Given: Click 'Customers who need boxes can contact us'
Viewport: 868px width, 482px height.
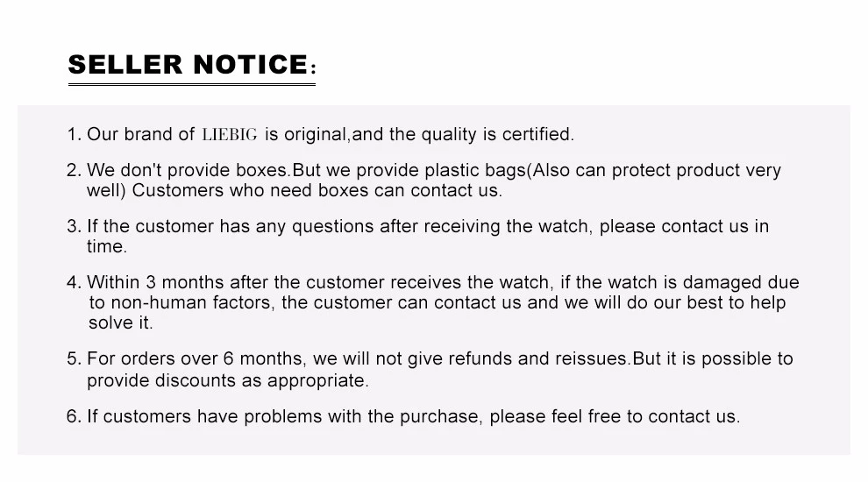Looking at the screenshot, I should 317,190.
